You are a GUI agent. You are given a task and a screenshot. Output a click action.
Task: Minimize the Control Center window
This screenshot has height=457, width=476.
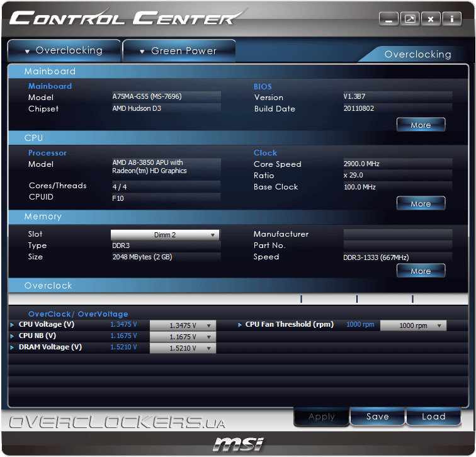(388, 19)
